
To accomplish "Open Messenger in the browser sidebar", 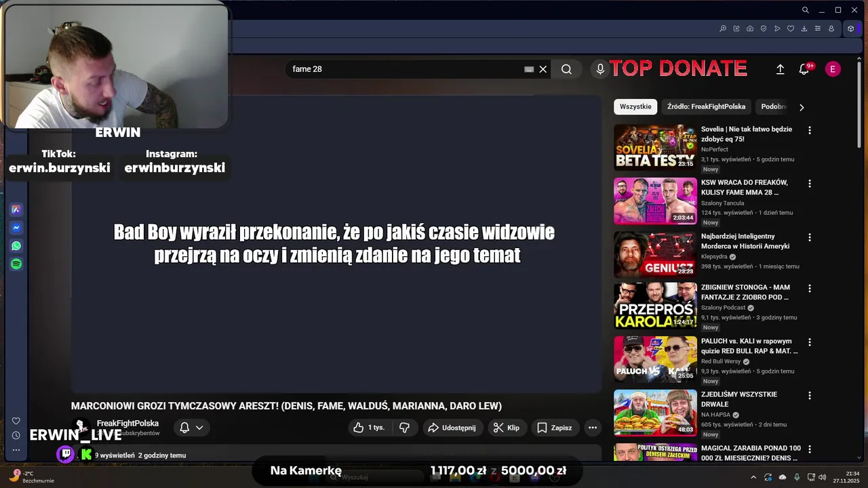I will click(16, 228).
